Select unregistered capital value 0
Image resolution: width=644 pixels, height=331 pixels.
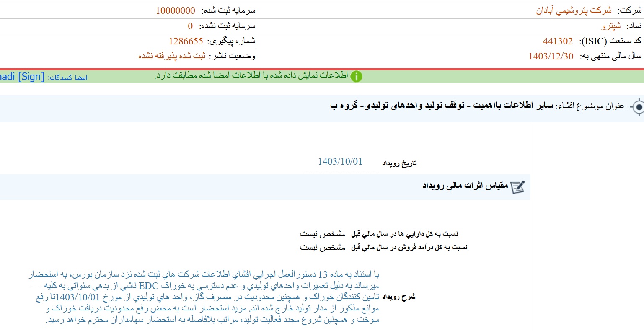[190, 26]
